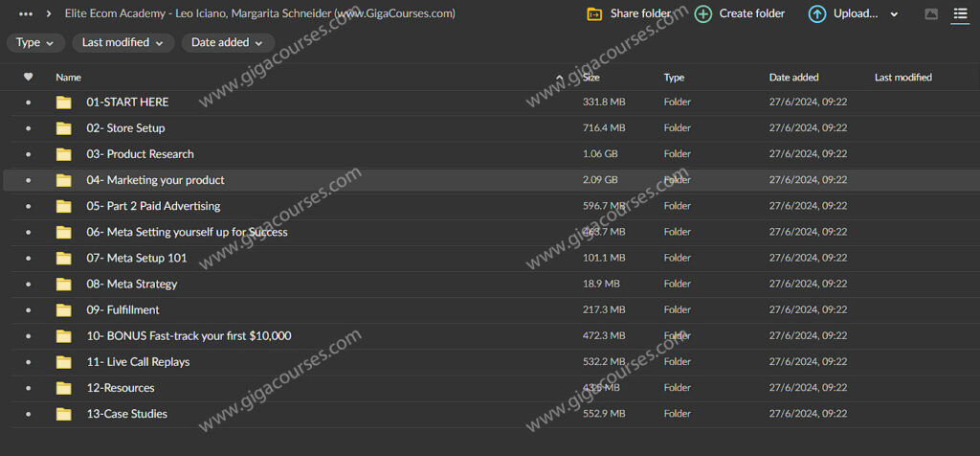
Task: Sort the list by Size column
Action: (591, 77)
